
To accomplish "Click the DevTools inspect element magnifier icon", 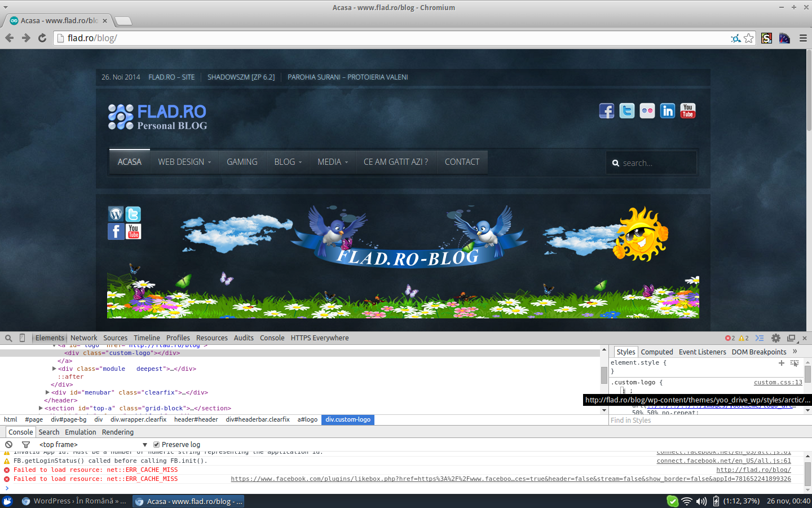I will click(8, 338).
